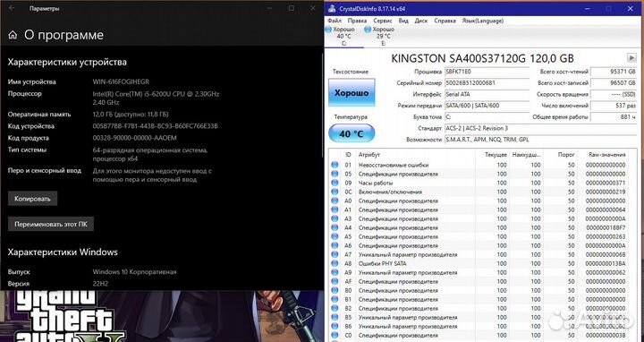Click the status icon for attribute 09

tap(335, 183)
